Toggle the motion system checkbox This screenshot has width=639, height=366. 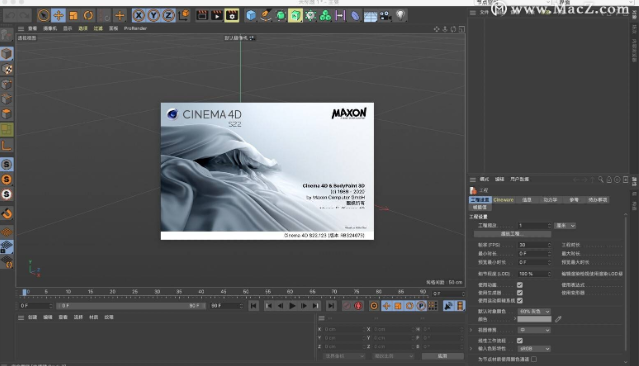(x=520, y=300)
